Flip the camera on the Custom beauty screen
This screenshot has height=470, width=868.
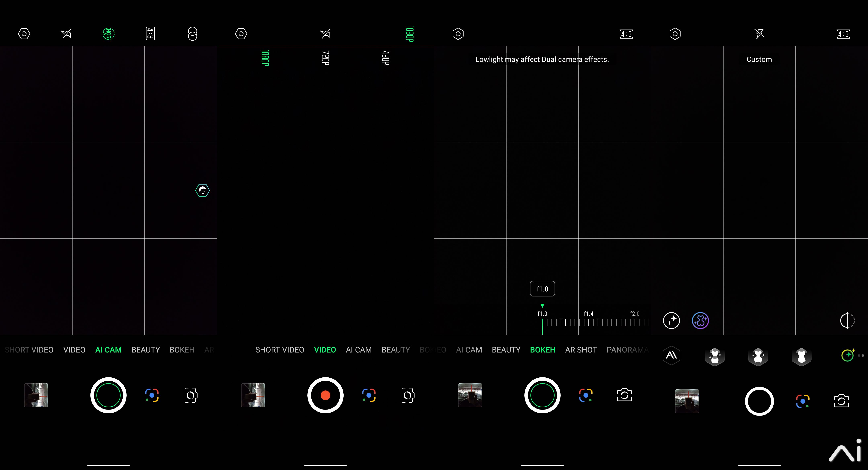[x=841, y=401]
